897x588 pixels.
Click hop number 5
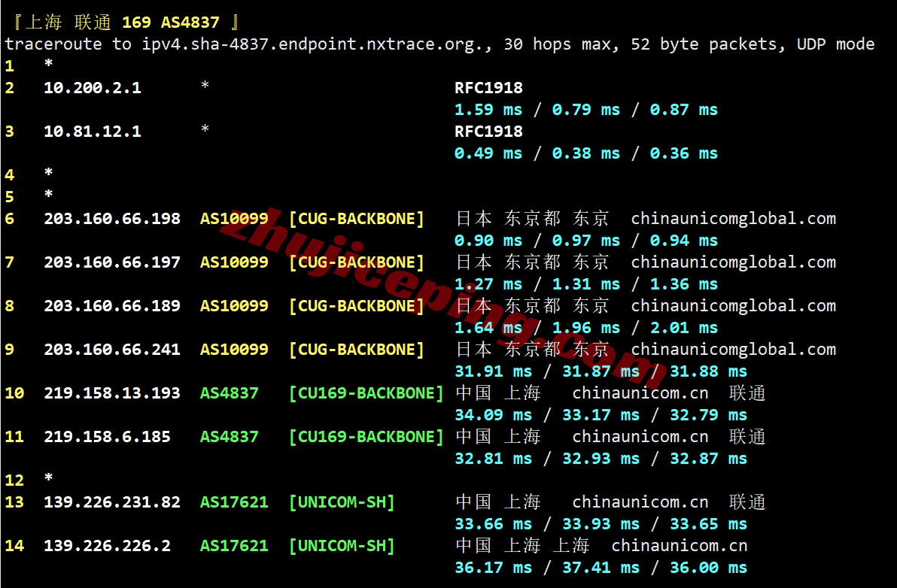click(x=10, y=197)
